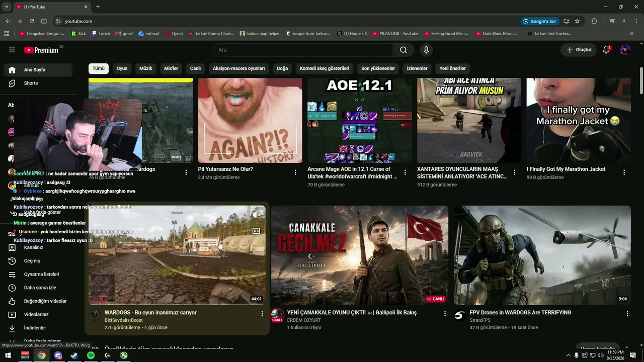Open the Twitch bookmark
The image size is (644, 362).
101,34
